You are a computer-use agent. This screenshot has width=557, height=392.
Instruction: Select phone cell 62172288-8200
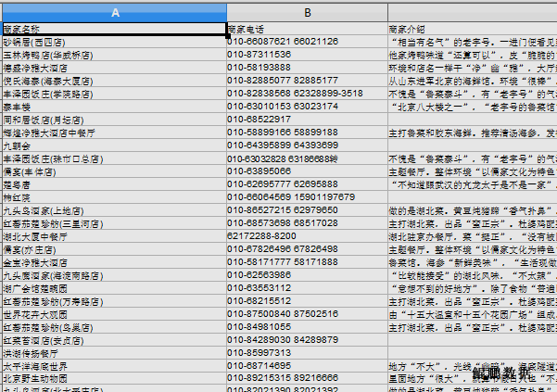point(308,236)
